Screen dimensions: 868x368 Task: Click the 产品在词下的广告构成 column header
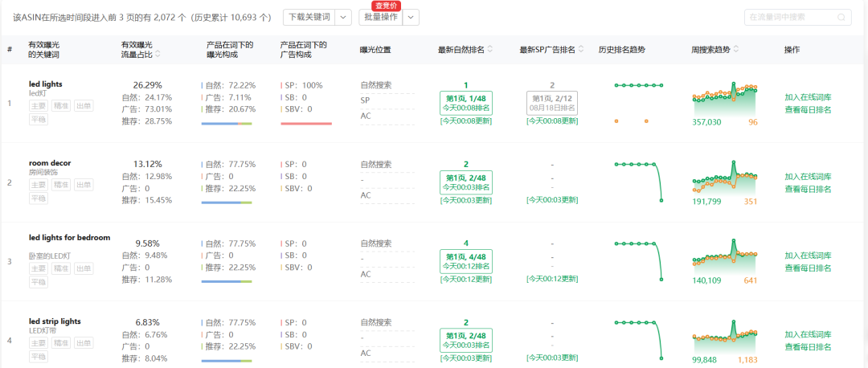coord(303,50)
